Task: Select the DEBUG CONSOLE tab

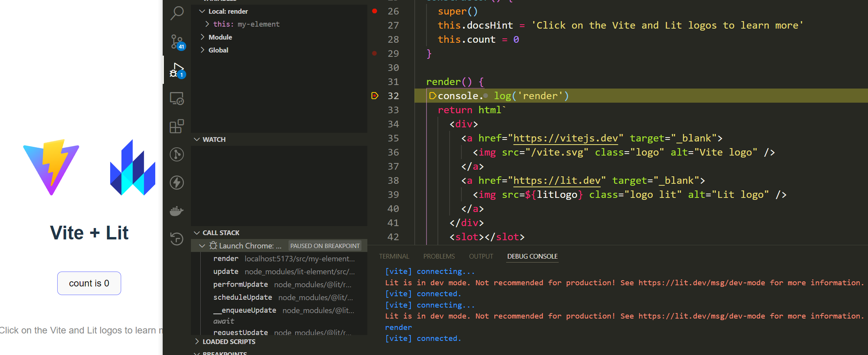Action: pos(532,256)
